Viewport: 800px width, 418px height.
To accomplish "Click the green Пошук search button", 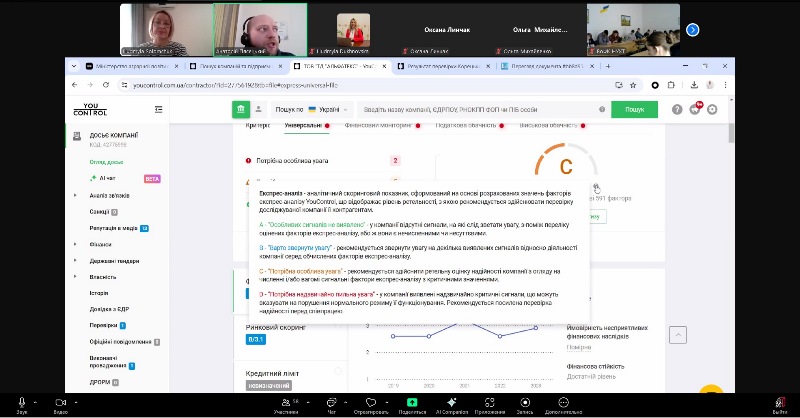I will coord(635,109).
